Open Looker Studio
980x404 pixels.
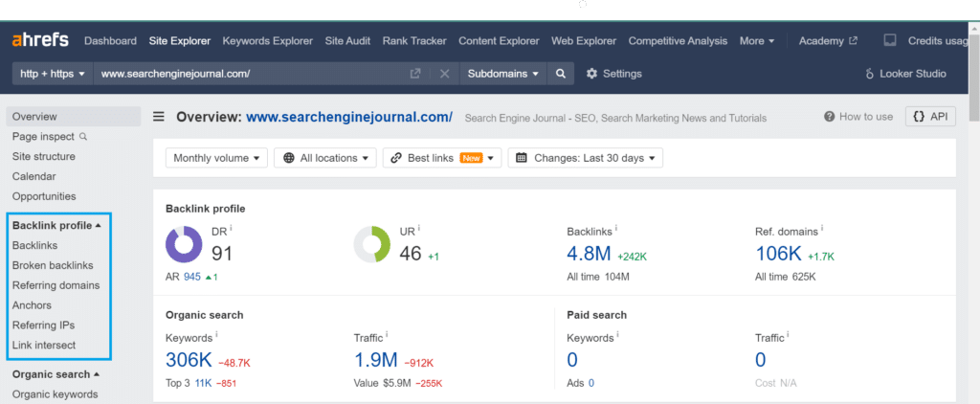pyautogui.click(x=905, y=73)
